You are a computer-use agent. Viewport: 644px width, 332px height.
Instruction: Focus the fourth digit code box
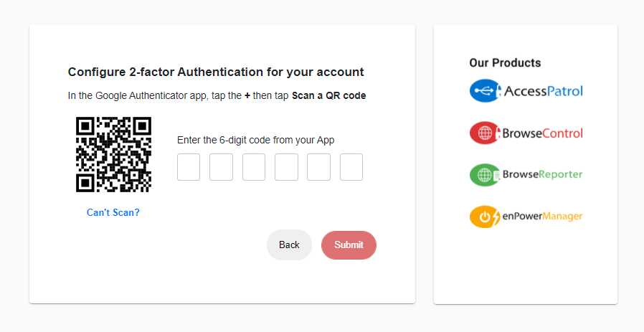(x=286, y=167)
